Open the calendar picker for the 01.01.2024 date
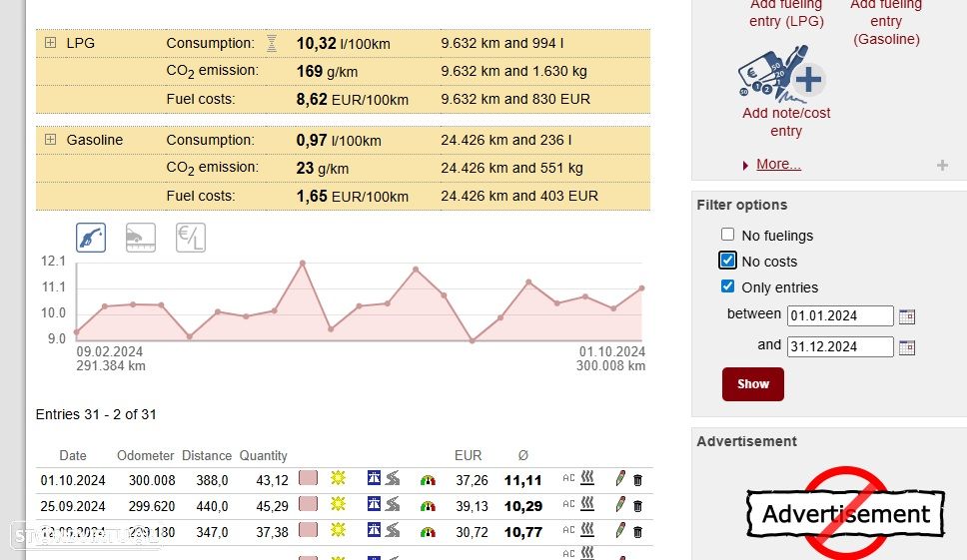This screenshot has height=560, width=967. point(907,316)
